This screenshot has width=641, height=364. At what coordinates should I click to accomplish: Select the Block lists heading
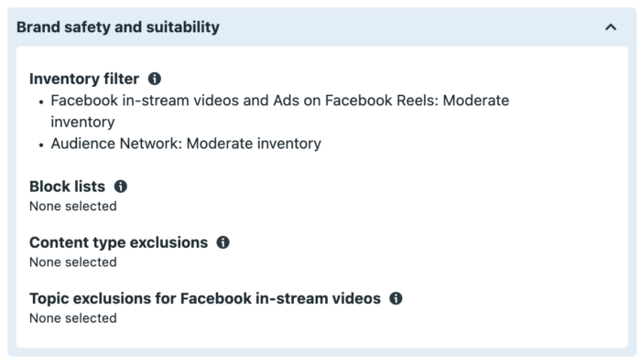click(x=67, y=186)
